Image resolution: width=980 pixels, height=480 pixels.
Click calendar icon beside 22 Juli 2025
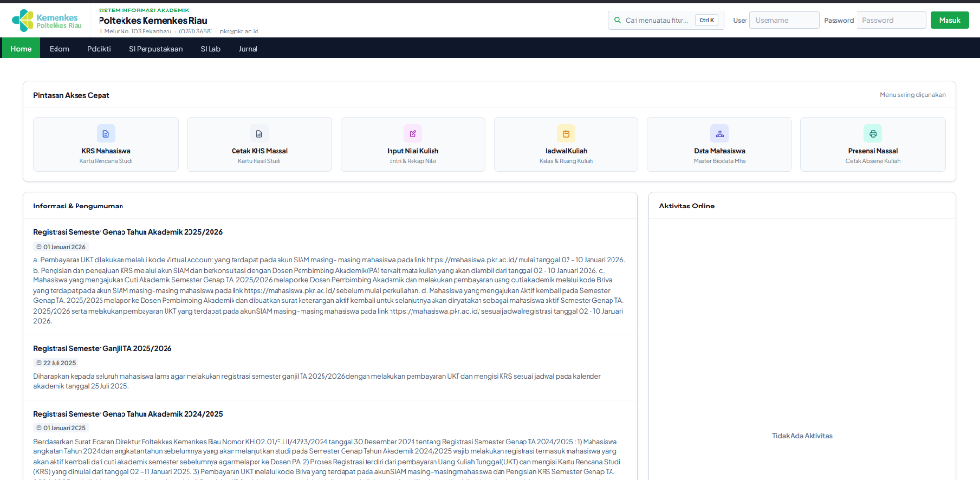tap(39, 362)
